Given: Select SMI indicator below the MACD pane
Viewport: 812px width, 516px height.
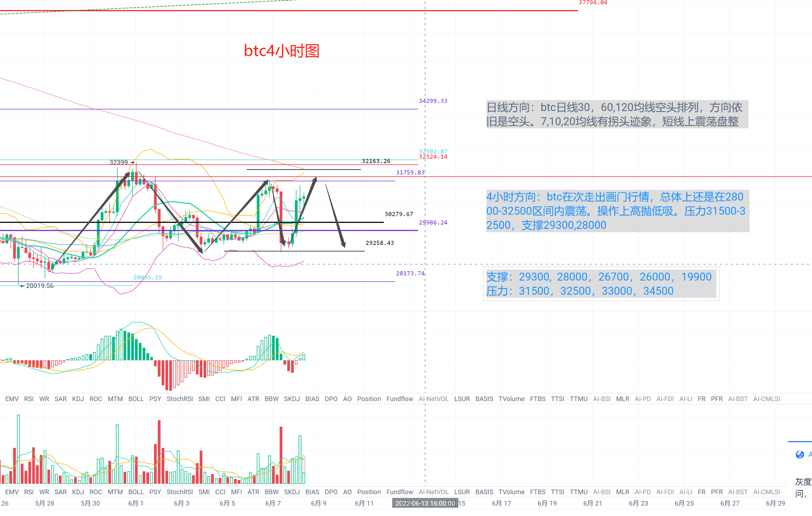Looking at the screenshot, I should (204, 399).
